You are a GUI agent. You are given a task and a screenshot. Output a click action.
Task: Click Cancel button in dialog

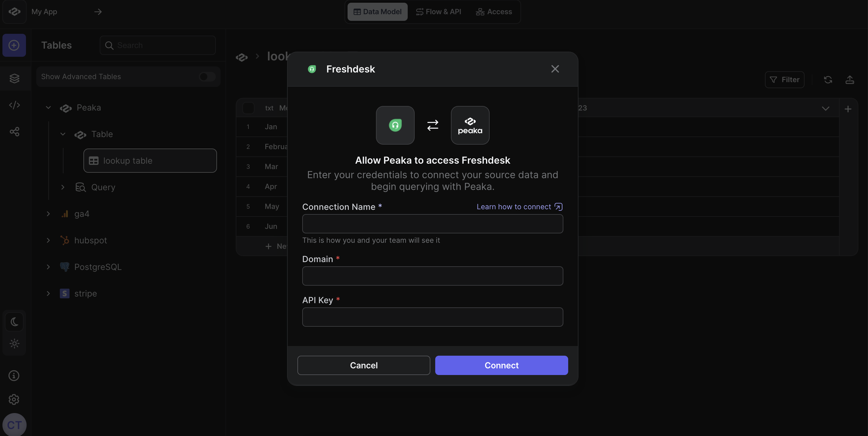(x=364, y=365)
